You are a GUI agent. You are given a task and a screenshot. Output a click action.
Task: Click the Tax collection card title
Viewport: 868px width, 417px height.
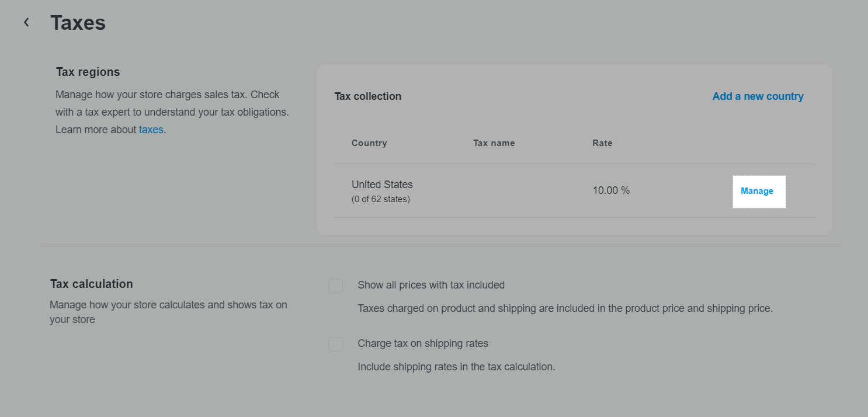coord(368,96)
